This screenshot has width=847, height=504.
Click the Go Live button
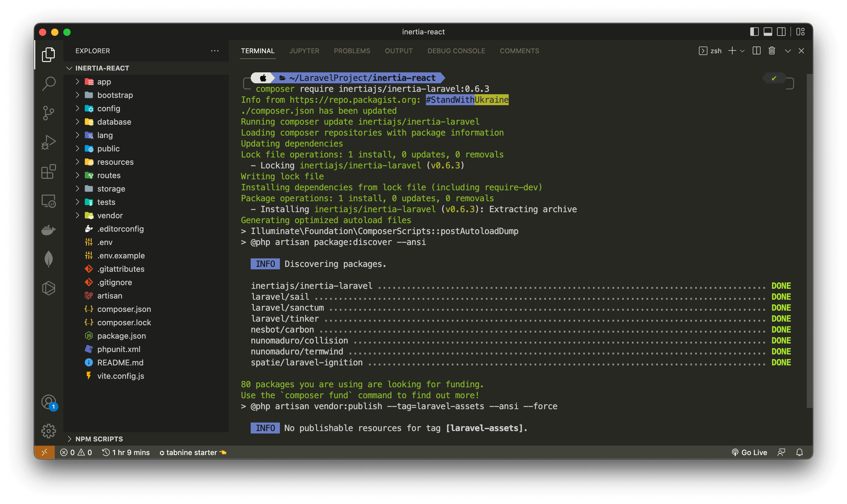[749, 452]
